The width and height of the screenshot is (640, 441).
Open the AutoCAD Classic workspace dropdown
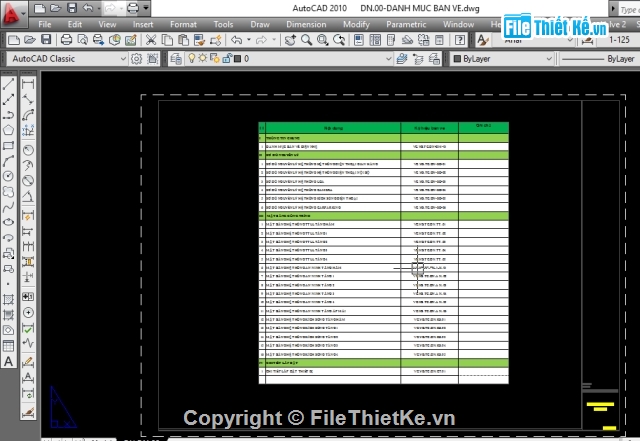pos(67,59)
